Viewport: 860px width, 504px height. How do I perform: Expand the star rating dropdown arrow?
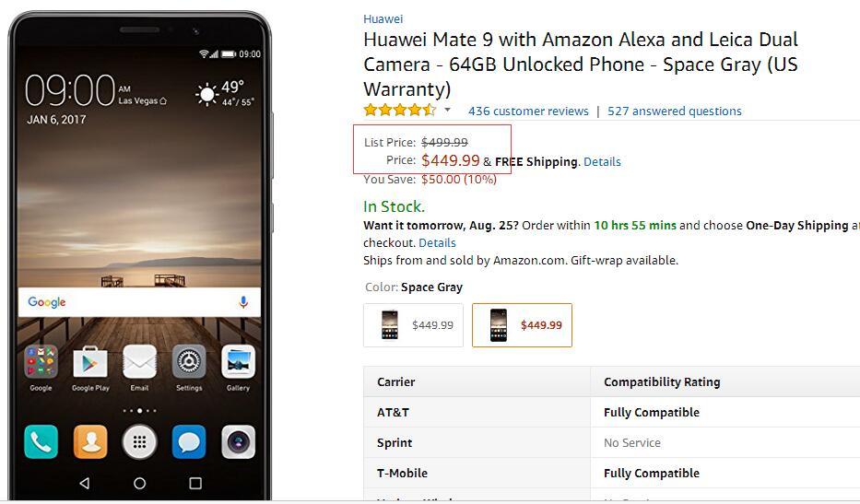[448, 111]
